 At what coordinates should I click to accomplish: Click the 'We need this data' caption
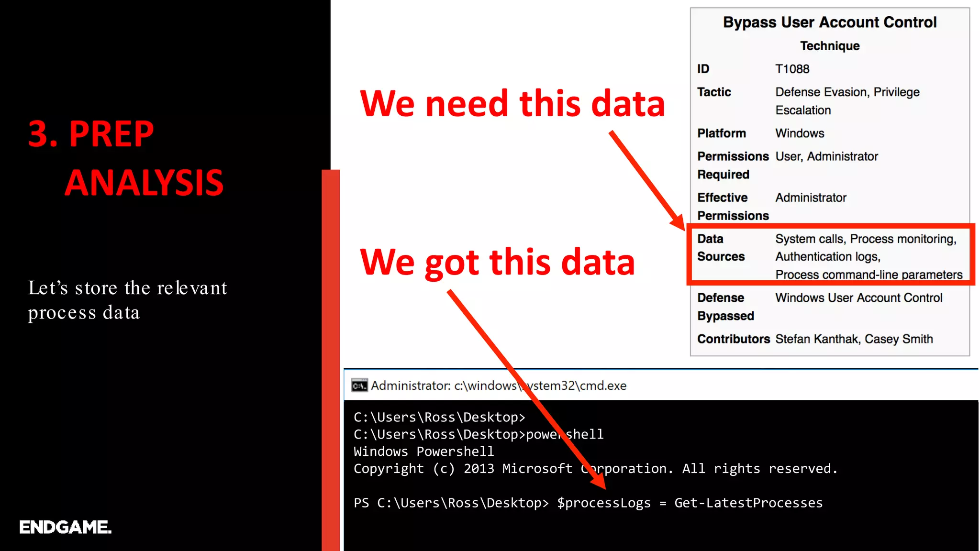(512, 103)
